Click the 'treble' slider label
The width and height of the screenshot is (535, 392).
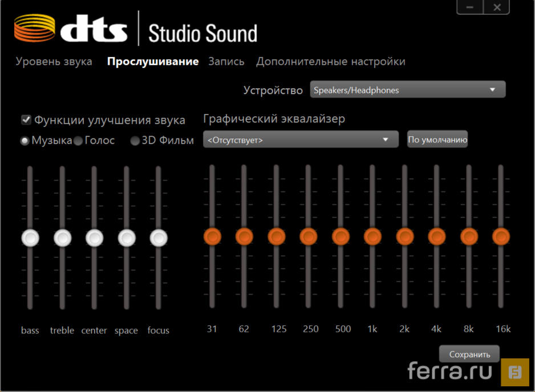(x=62, y=330)
